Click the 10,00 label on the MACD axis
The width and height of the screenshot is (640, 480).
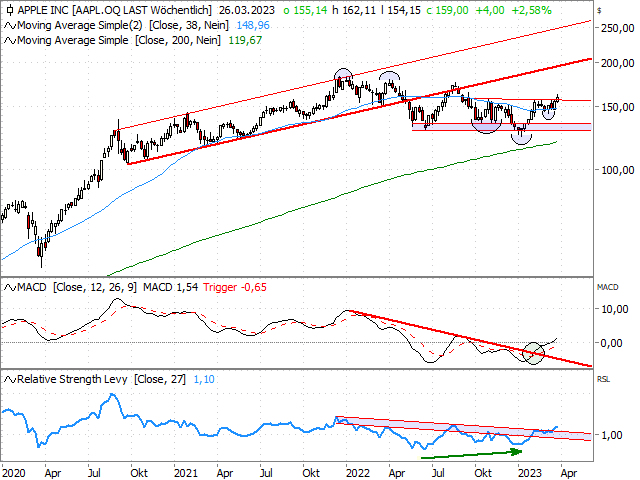pos(615,309)
